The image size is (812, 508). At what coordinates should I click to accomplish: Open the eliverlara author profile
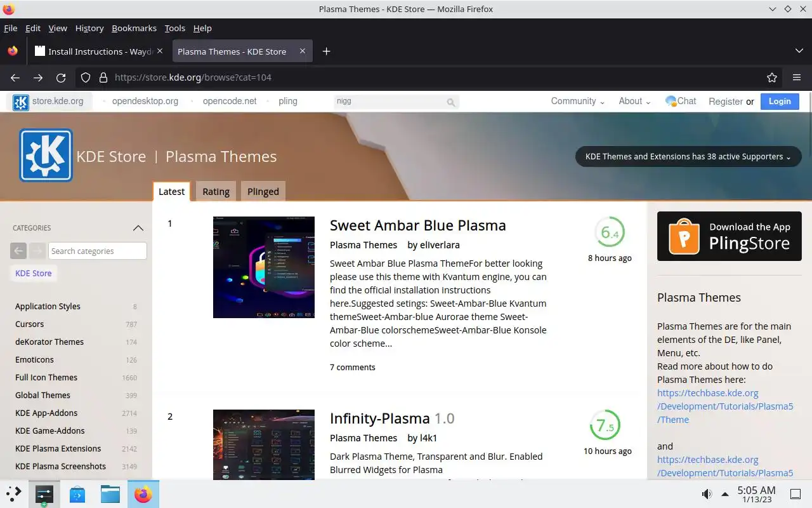[440, 244]
